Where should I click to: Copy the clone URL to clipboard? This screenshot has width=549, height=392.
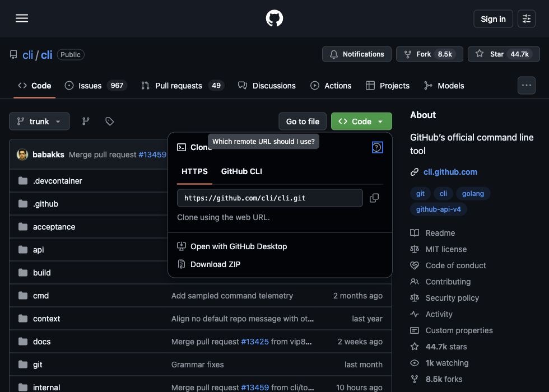374,198
